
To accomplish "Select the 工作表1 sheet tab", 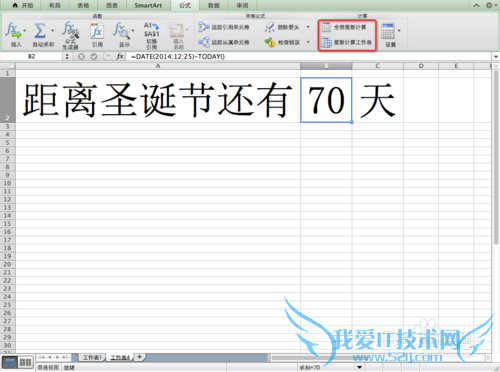I will point(92,357).
